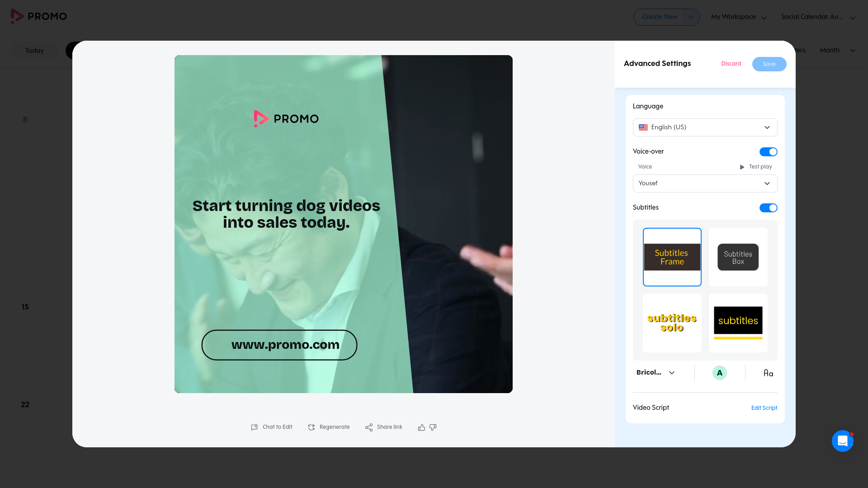Click calendar date 15
868x488 pixels.
(25, 307)
